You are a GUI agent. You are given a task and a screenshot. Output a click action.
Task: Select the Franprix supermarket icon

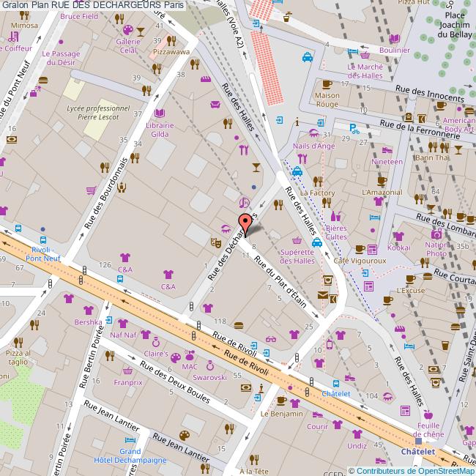pyautogui.click(x=128, y=371)
